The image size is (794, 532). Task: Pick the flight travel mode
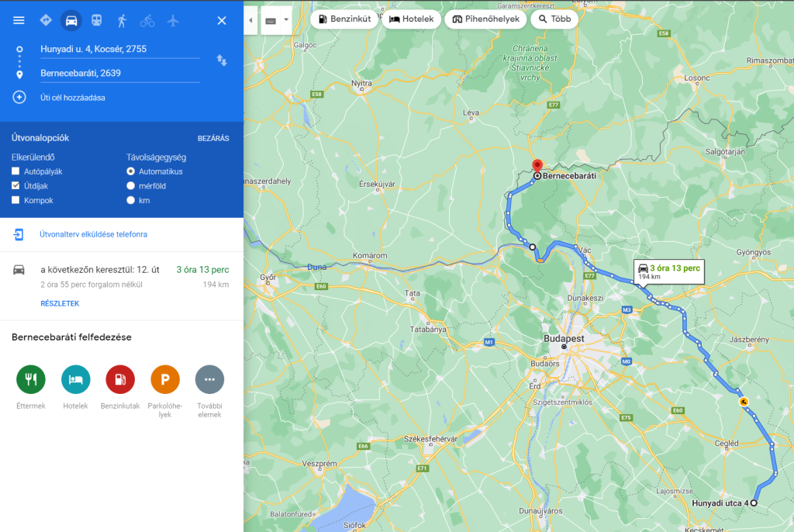(x=173, y=20)
